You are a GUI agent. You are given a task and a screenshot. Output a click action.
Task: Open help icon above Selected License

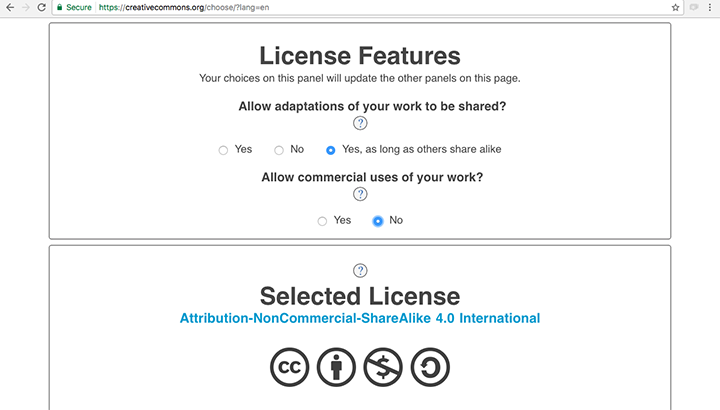coord(360,270)
